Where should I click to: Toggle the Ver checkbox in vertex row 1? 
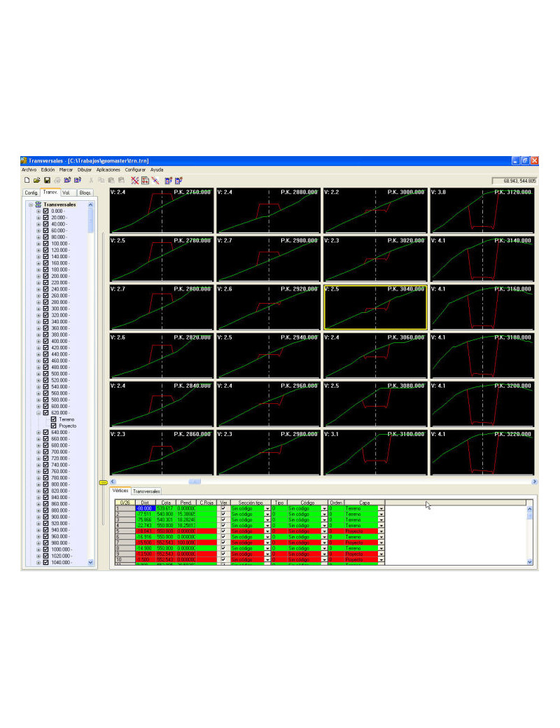[x=223, y=508]
